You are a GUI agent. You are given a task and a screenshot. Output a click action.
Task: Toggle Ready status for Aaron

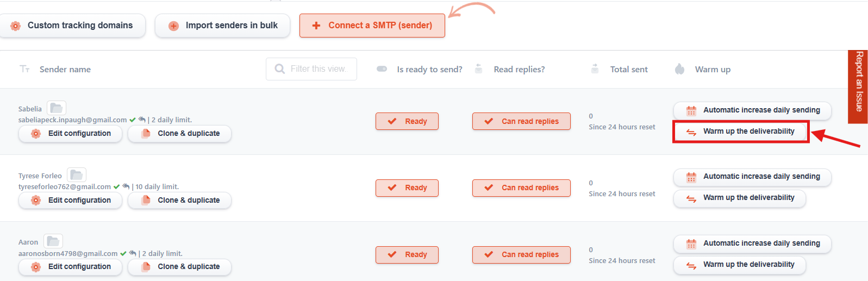point(407,254)
